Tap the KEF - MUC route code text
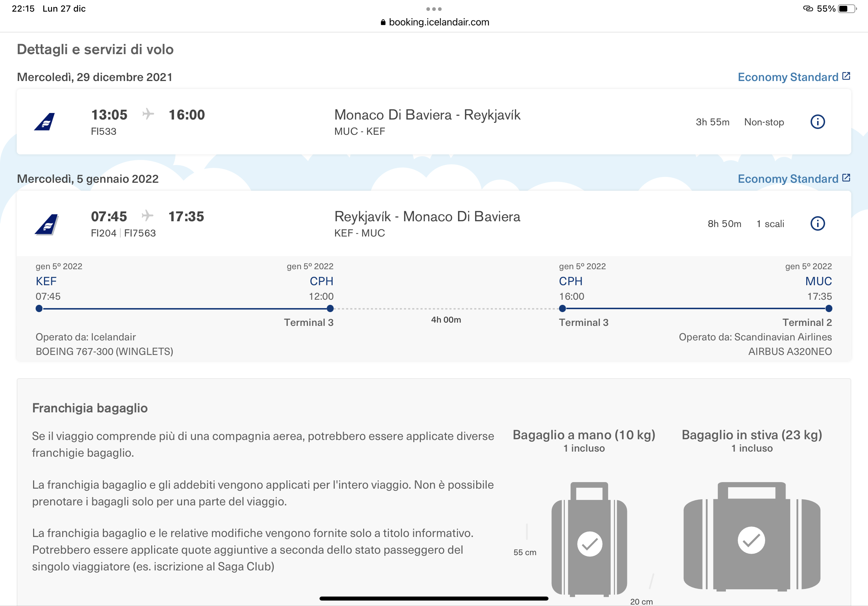868x606 pixels. click(x=359, y=233)
